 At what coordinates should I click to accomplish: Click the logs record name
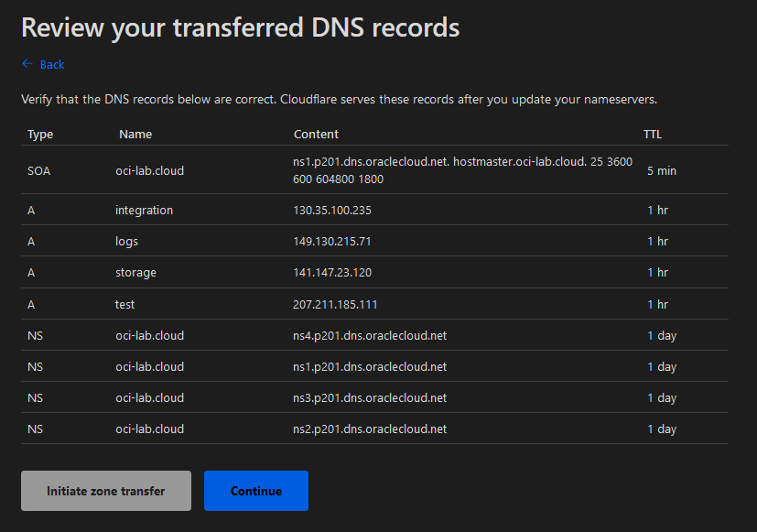click(x=127, y=242)
